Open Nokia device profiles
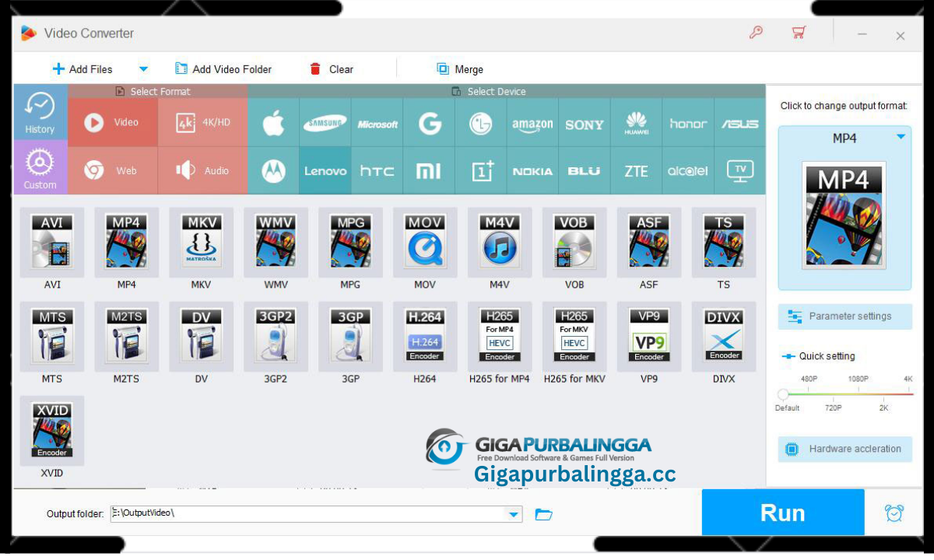This screenshot has width=934, height=560. click(532, 170)
